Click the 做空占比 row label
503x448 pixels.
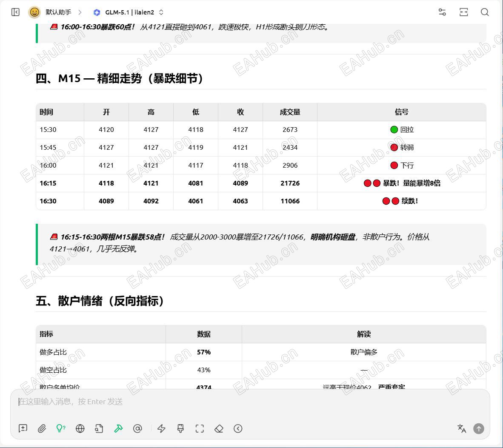(x=53, y=370)
